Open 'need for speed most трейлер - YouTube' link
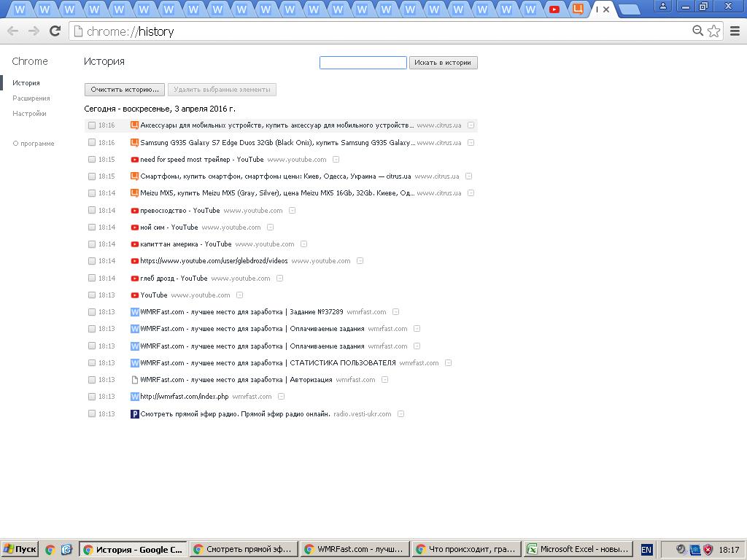Image resolution: width=747 pixels, height=560 pixels. click(202, 160)
